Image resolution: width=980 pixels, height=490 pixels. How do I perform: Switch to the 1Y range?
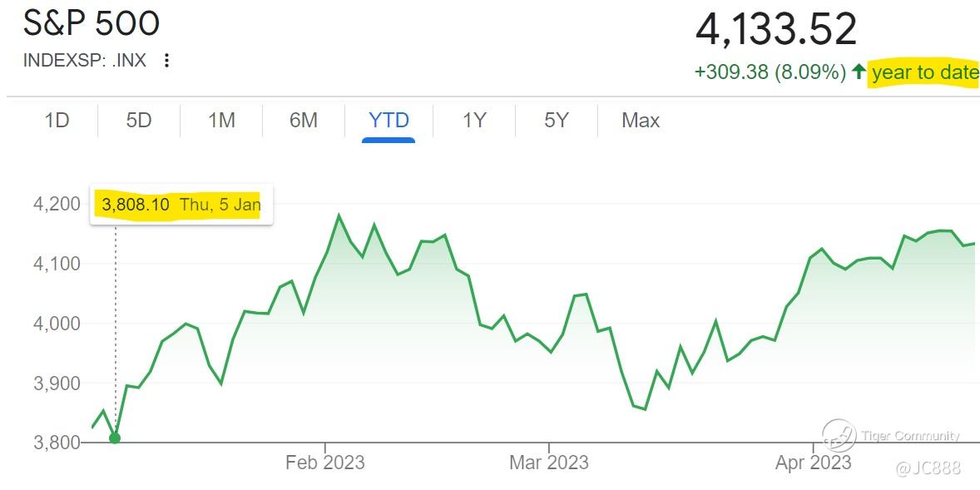coord(473,120)
